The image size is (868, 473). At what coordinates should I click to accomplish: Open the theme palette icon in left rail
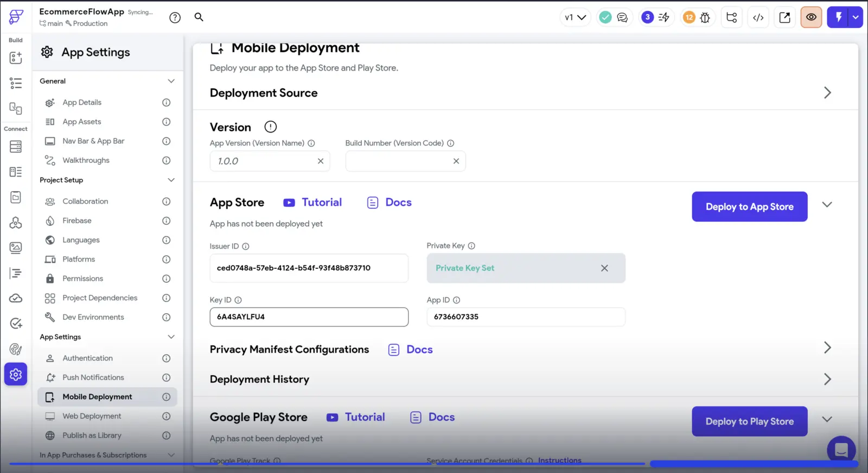click(x=16, y=349)
